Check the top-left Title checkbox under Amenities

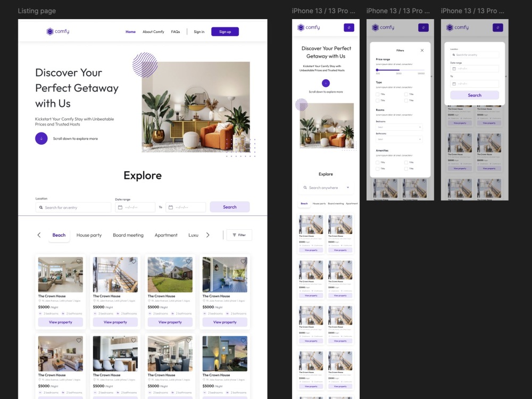tap(378, 162)
